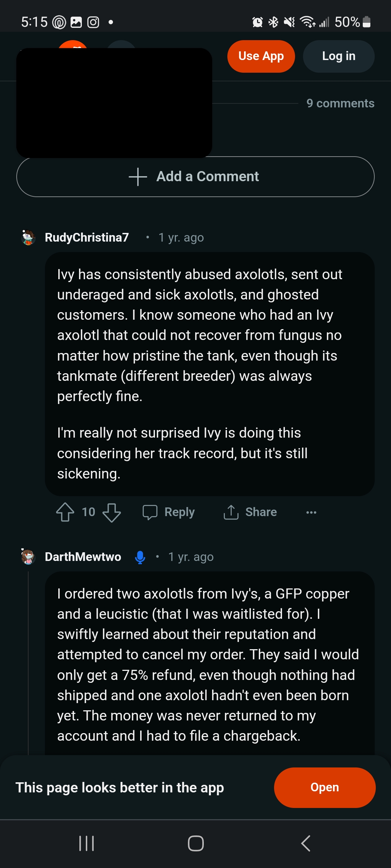Tap the Android home button
Viewport: 391px width, 868px height.
(195, 843)
